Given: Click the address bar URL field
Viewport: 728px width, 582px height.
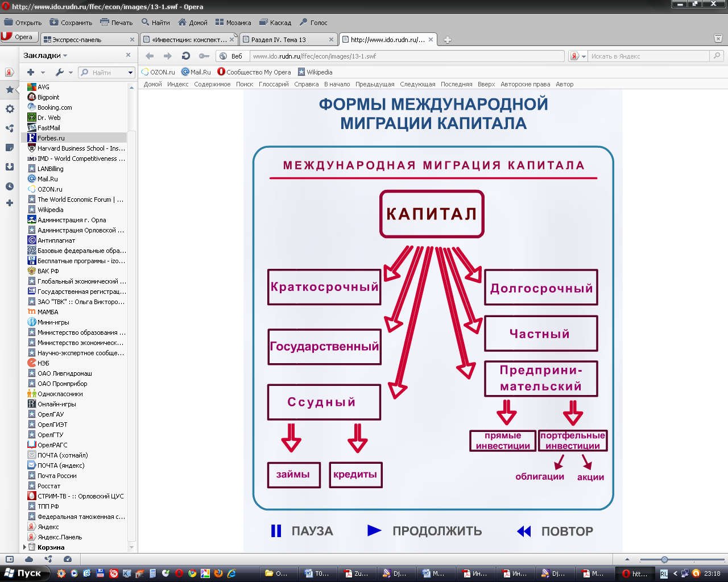Looking at the screenshot, I should [x=406, y=56].
